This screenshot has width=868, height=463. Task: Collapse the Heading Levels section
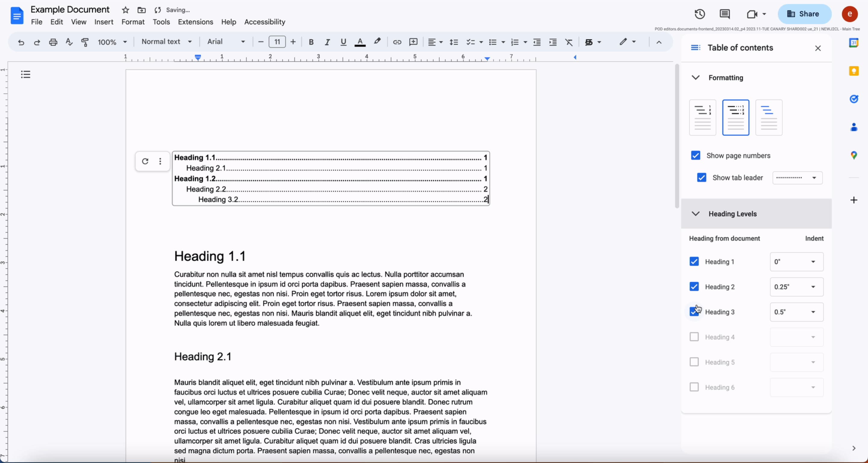pyautogui.click(x=696, y=214)
